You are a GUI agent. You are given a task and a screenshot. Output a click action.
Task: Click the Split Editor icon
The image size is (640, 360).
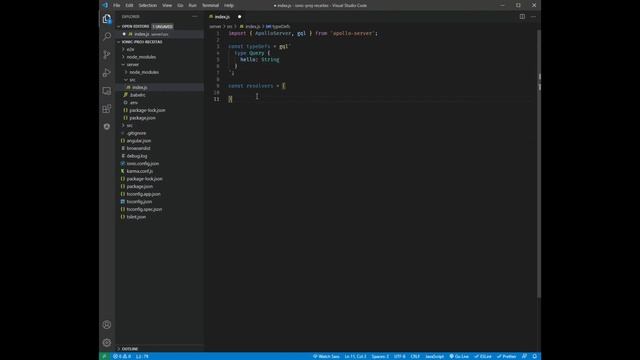pos(522,17)
